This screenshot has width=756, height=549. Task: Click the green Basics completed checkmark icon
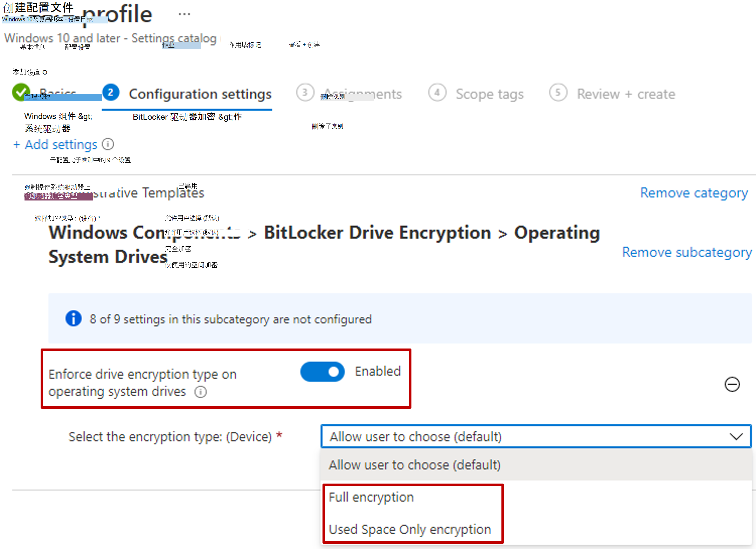(x=21, y=92)
